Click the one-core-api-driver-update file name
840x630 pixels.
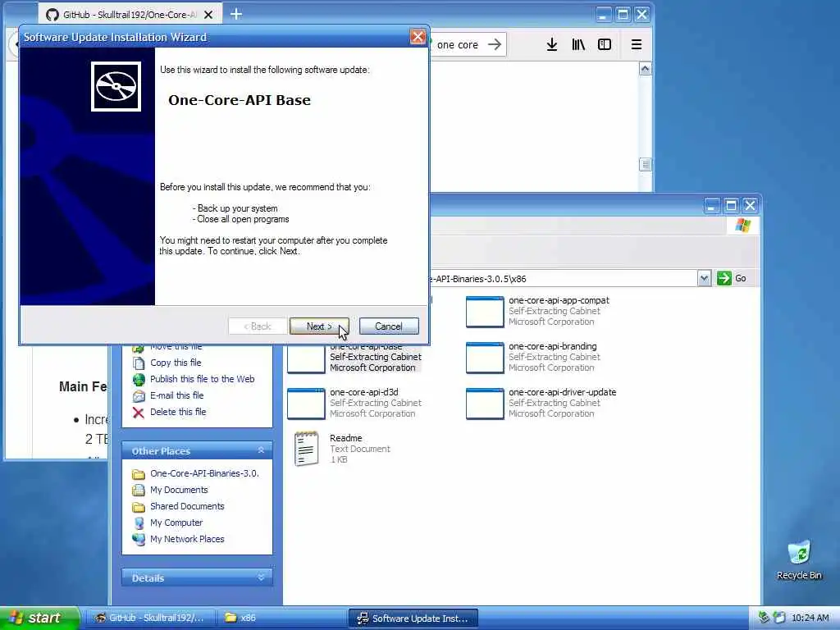click(563, 392)
